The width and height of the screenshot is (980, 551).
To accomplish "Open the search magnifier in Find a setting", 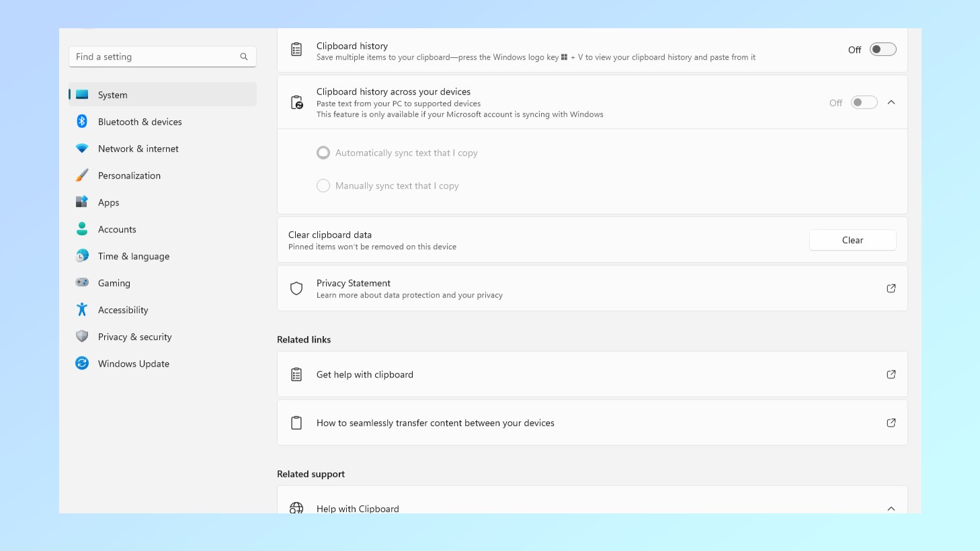I will click(x=243, y=56).
